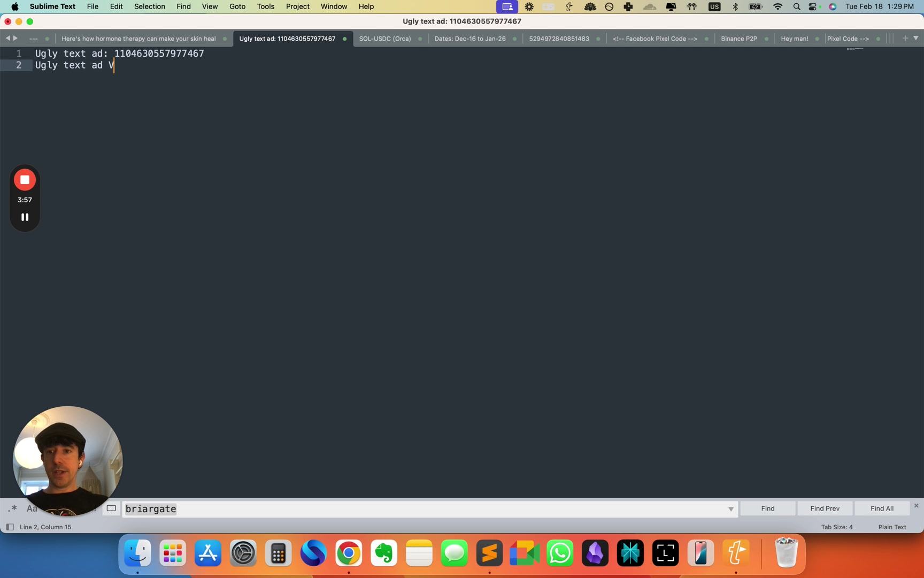Go to next tab with right arrow
Viewport: 924px width, 578px height.
point(16,38)
